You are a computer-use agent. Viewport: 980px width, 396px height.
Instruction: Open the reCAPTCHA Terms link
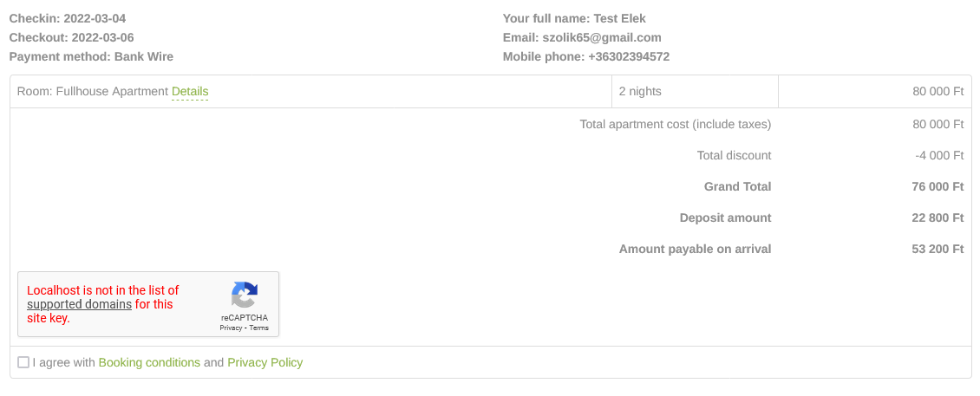tap(258, 328)
